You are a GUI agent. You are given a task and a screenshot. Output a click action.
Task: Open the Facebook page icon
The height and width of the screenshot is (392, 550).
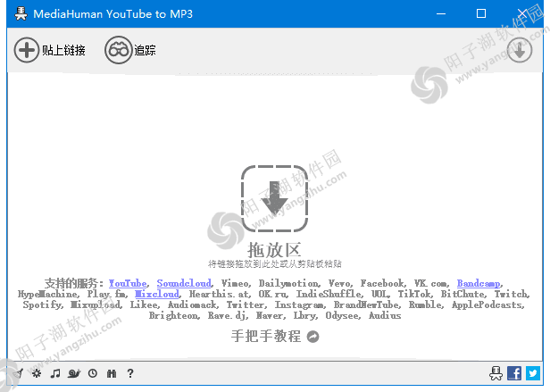[x=514, y=373]
